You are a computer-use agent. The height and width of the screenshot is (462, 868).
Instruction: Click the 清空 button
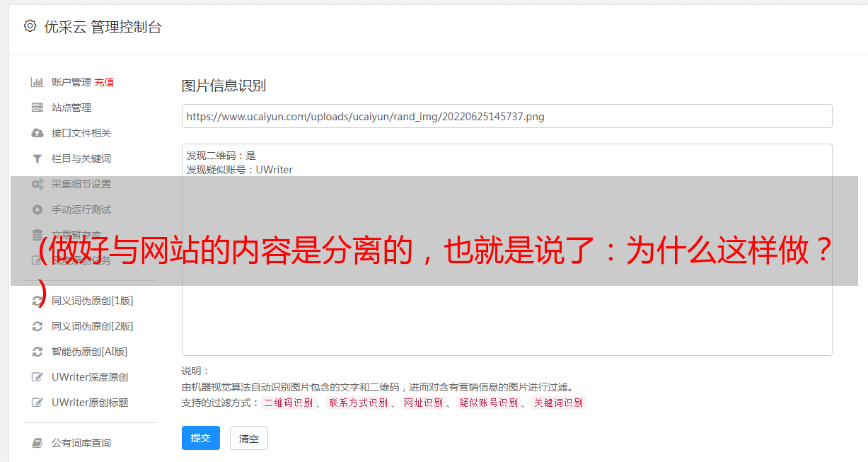[x=249, y=438]
